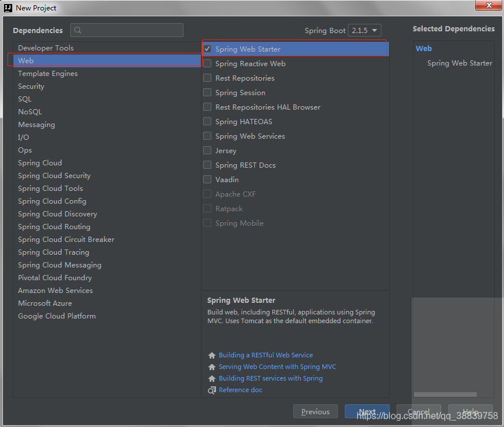504x427 pixels.
Task: Choose the Security category
Action: coord(107,86)
